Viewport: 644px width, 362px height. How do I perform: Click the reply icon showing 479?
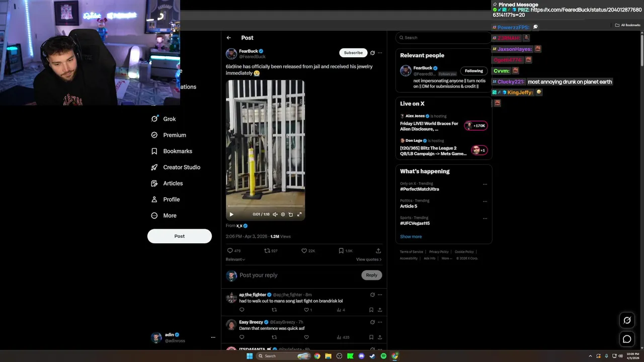(234, 250)
